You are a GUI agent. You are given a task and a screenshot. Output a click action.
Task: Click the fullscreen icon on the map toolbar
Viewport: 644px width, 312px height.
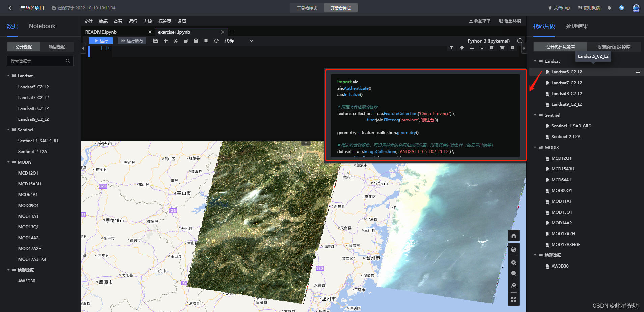(513, 299)
